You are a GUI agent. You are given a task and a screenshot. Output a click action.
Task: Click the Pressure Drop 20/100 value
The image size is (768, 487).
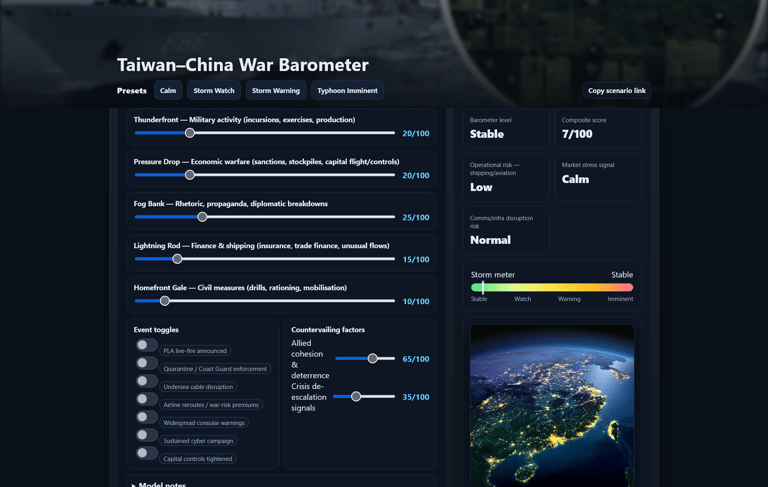point(416,175)
